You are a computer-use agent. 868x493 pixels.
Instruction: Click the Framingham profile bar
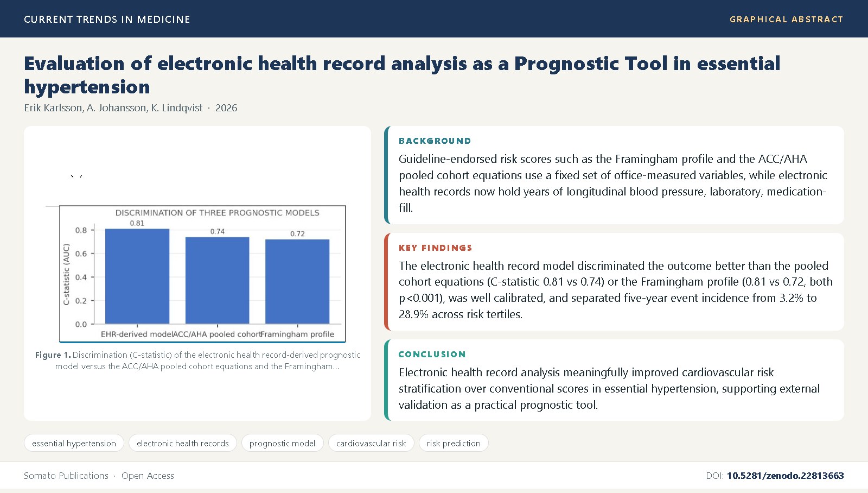coord(297,281)
